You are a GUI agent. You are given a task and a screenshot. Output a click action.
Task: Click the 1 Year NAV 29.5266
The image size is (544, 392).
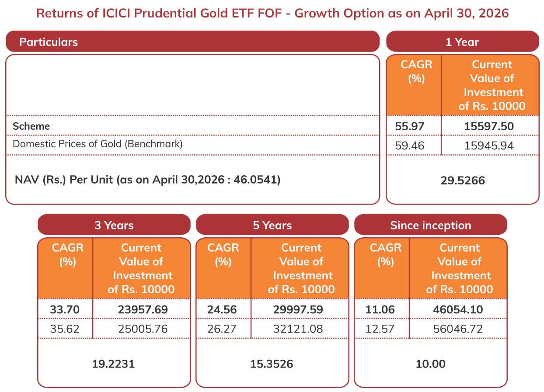[463, 180]
